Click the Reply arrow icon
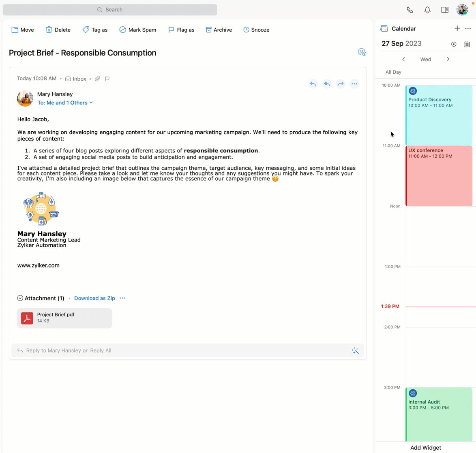 tap(313, 84)
